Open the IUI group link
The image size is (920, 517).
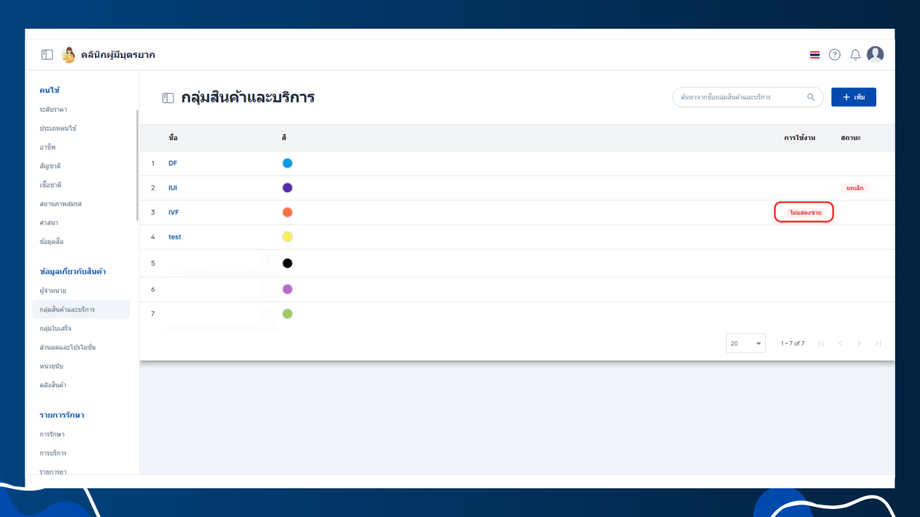coord(172,188)
